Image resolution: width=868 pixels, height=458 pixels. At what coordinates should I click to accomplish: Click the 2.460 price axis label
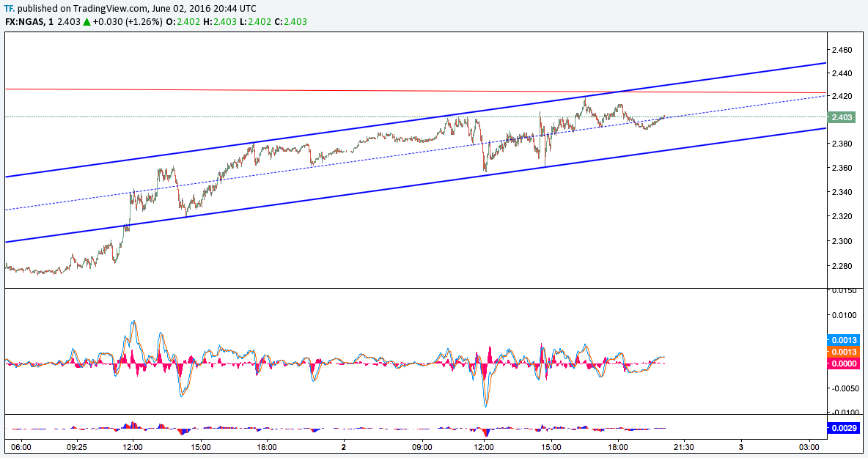point(842,50)
